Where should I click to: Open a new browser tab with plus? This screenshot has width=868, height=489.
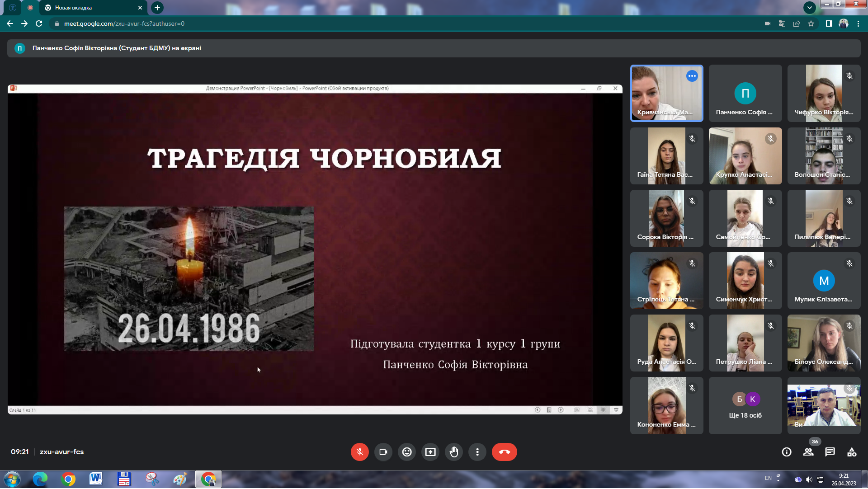[157, 8]
